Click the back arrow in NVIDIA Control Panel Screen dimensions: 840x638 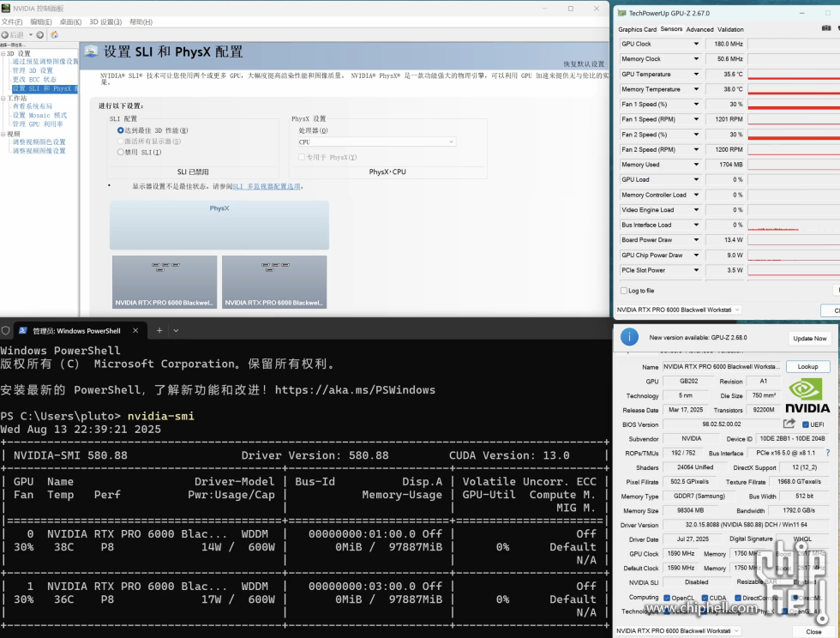5,35
